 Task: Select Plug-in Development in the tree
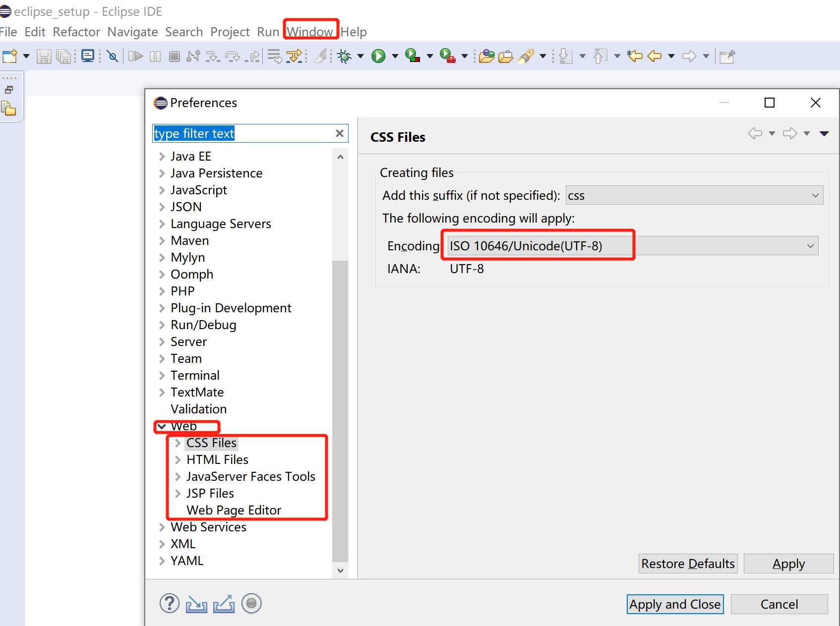tap(231, 308)
